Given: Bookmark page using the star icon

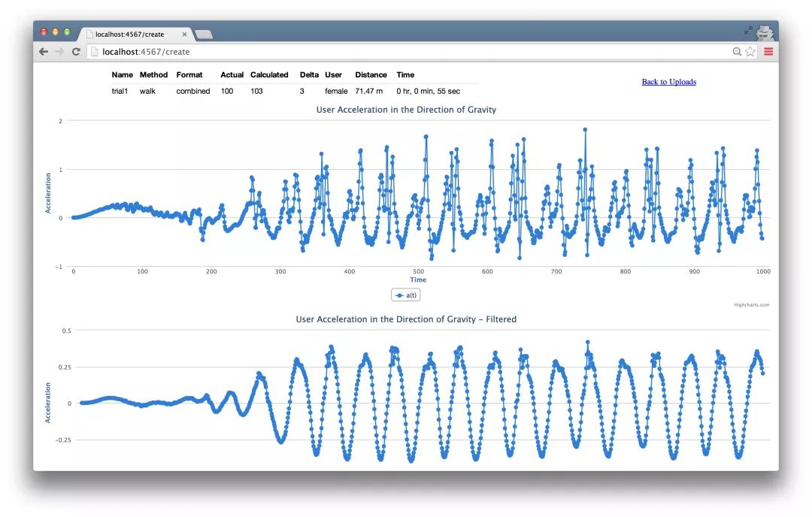Looking at the screenshot, I should (750, 52).
